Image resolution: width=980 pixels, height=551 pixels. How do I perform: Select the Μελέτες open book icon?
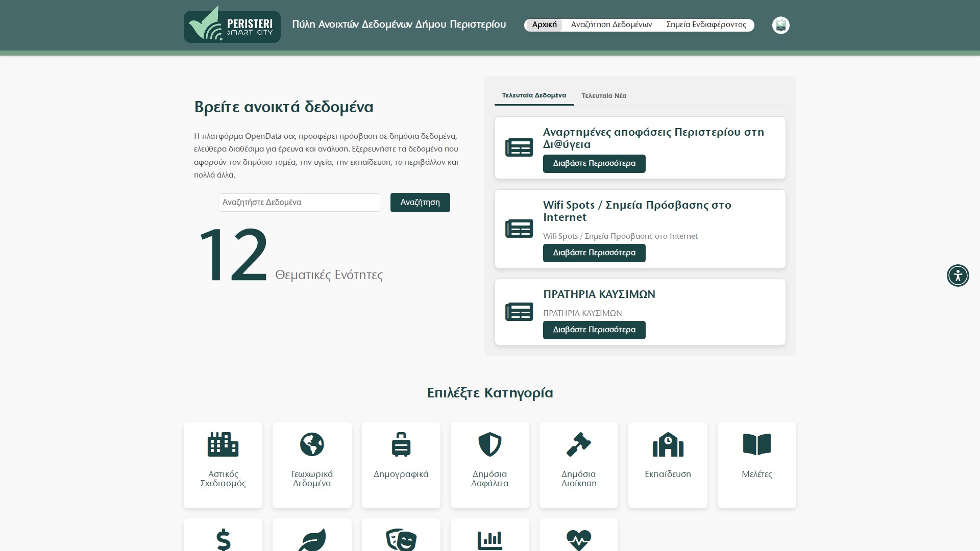point(756,444)
